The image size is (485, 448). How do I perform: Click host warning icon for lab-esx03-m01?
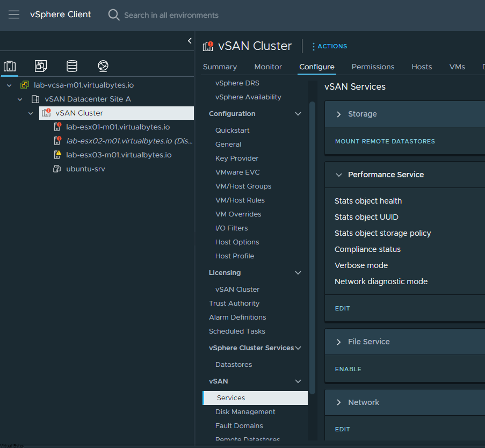coord(57,154)
